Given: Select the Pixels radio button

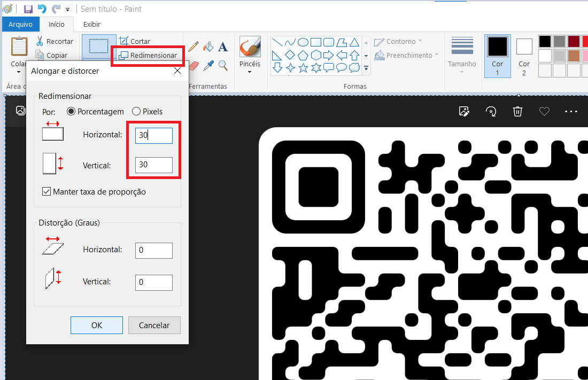Looking at the screenshot, I should point(136,112).
